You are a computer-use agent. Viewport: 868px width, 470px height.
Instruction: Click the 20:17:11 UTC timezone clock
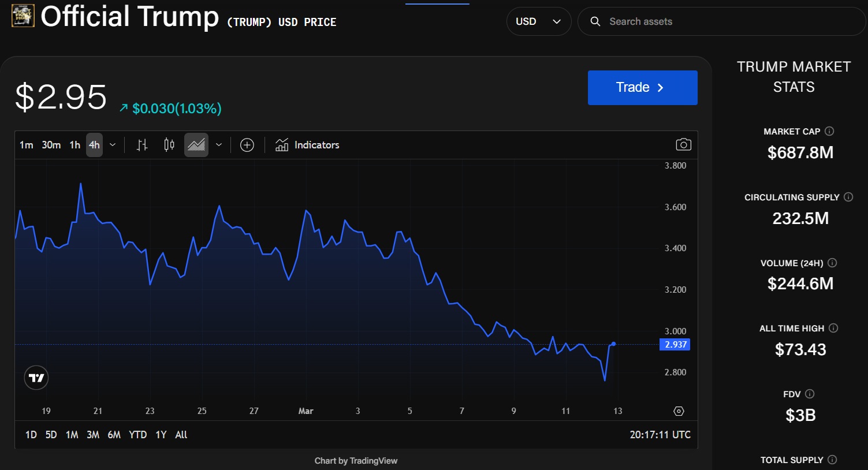point(660,435)
